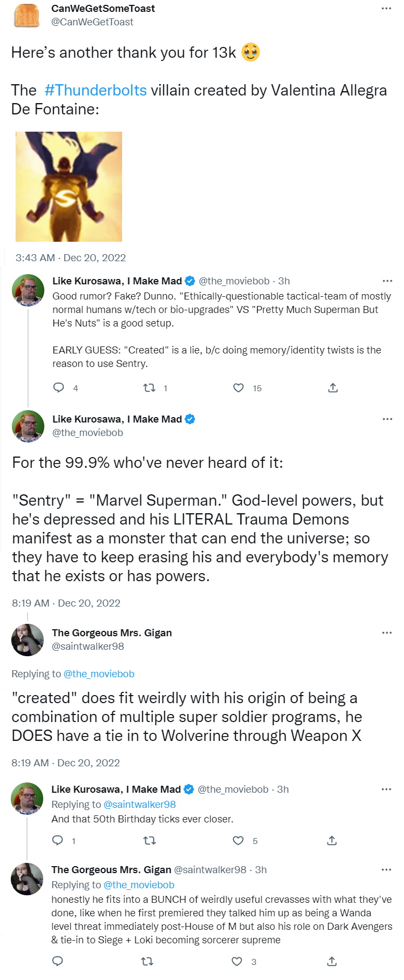Retweet the "50th Birthday ticks" reply

coord(149,840)
